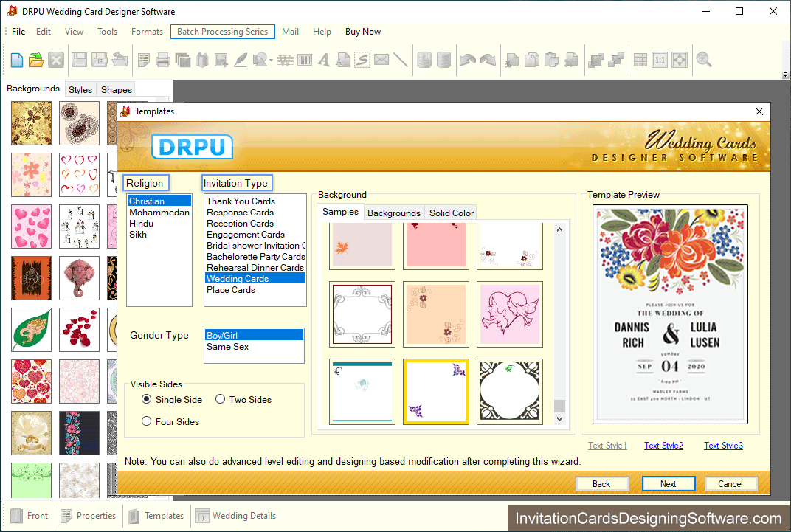Screen dimensions: 791x532
Task: Click the first Database icon in toolbar
Action: 424,60
